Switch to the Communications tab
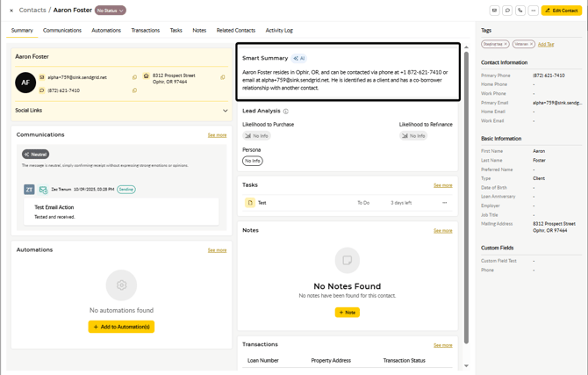The width and height of the screenshot is (588, 375). [x=62, y=31]
